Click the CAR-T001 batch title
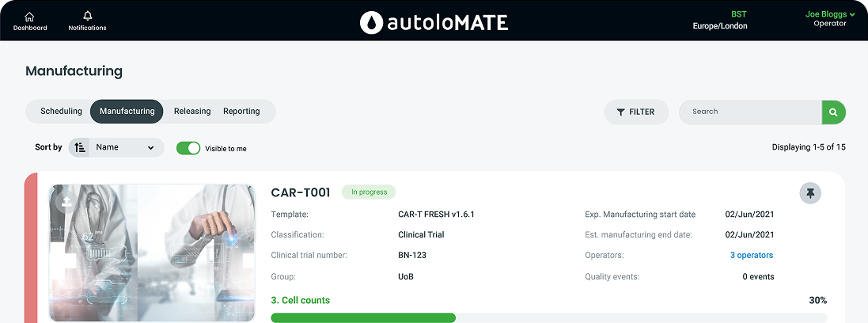This screenshot has width=868, height=323. click(301, 192)
